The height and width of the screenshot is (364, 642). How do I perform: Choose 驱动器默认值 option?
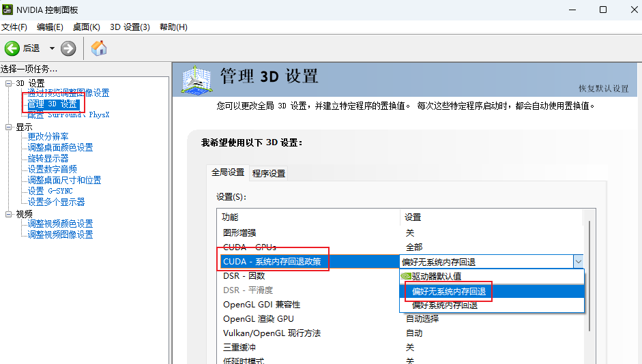pyautogui.click(x=492, y=277)
